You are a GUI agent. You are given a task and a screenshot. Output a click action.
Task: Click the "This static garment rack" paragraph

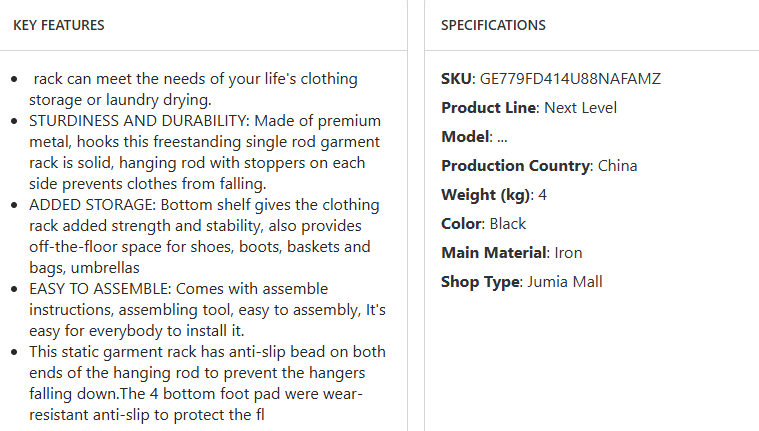click(205, 383)
